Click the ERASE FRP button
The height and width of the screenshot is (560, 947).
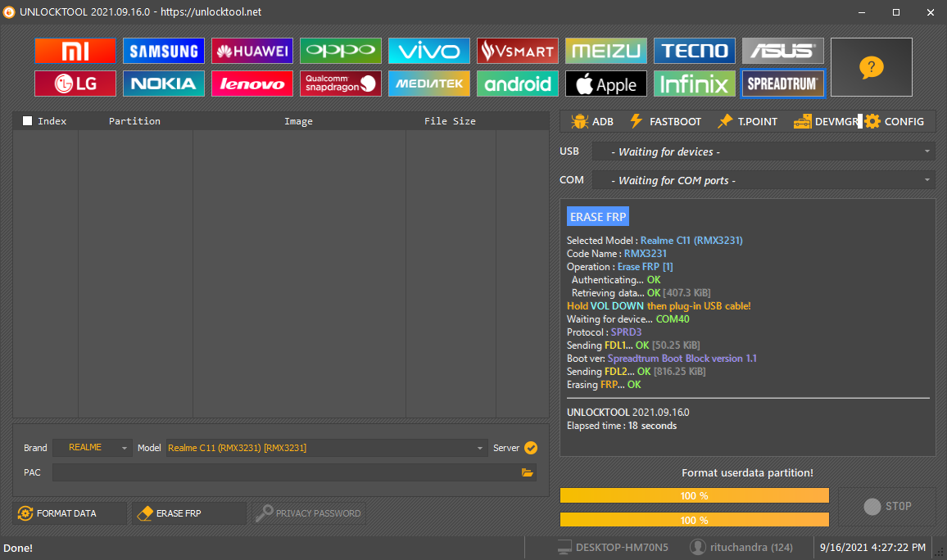click(189, 513)
